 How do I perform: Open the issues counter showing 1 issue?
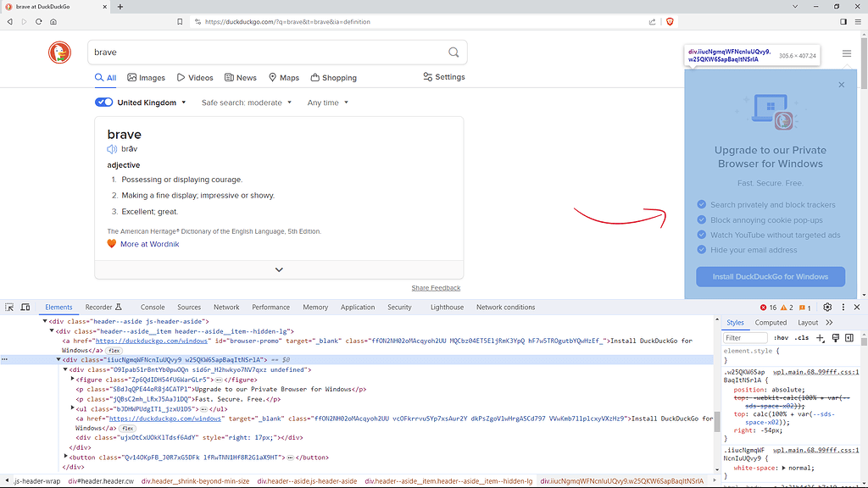tap(803, 308)
